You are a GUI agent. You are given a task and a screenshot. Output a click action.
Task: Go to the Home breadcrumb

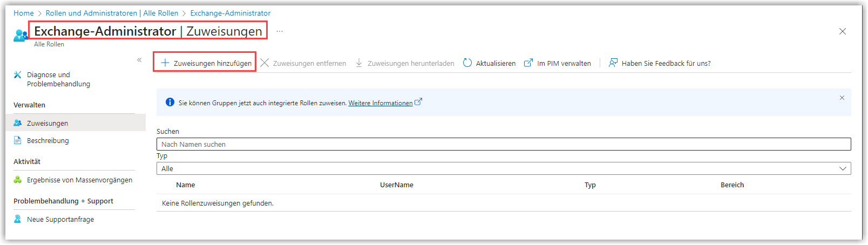(24, 13)
